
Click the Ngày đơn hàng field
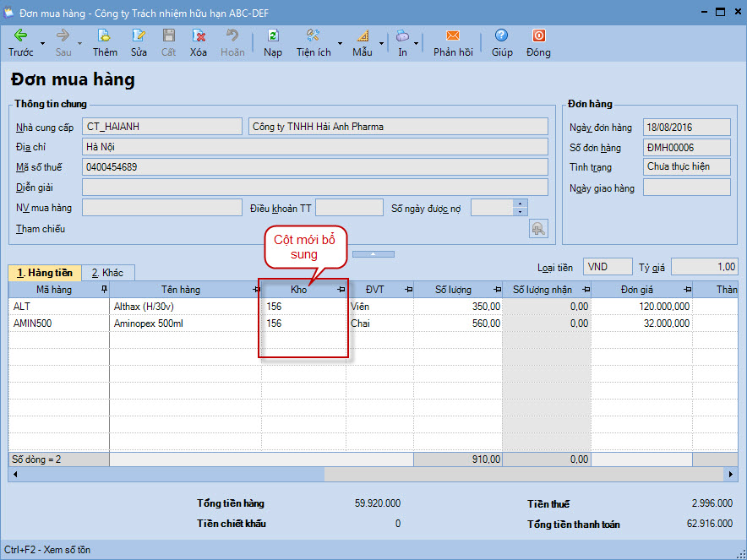pos(686,128)
